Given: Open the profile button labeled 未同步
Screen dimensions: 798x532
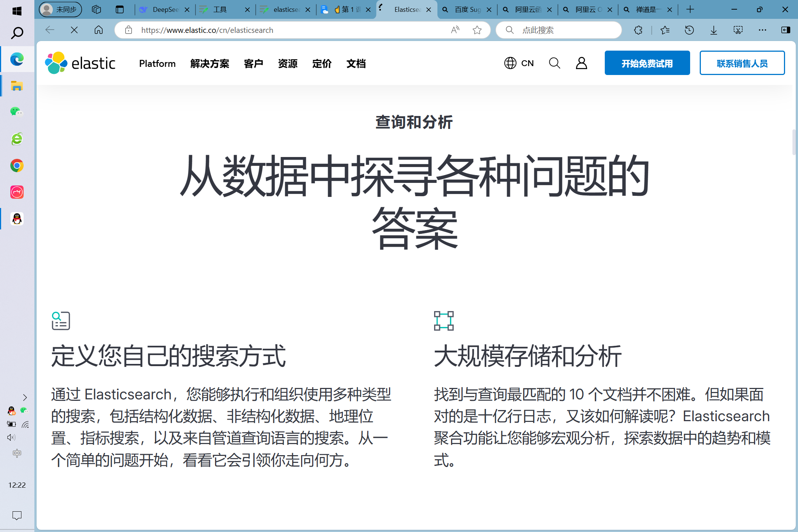Looking at the screenshot, I should tap(60, 10).
